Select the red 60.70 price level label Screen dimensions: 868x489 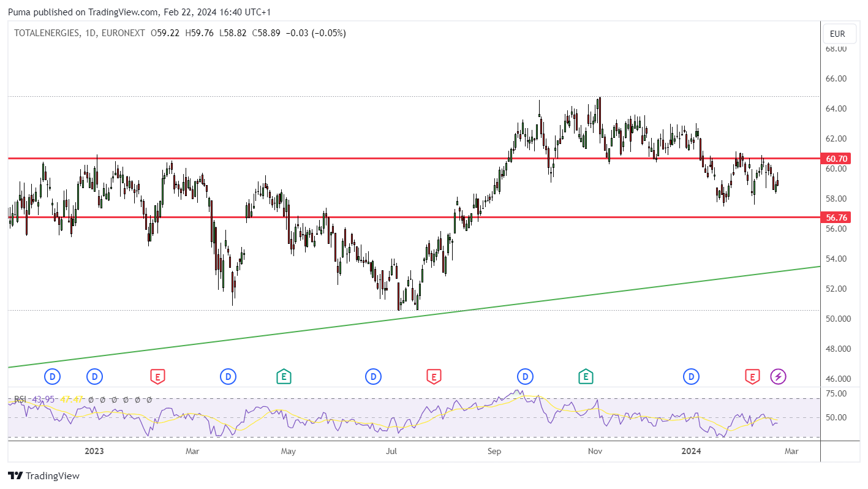click(836, 159)
